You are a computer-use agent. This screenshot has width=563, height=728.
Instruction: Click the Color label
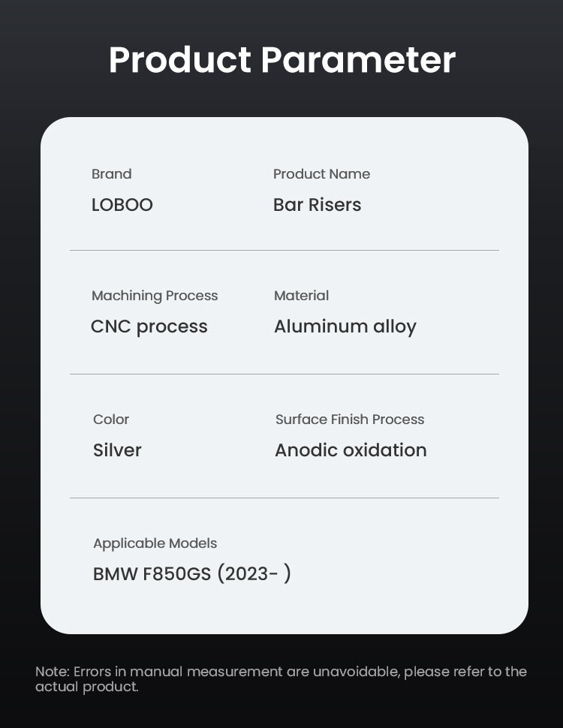click(111, 420)
